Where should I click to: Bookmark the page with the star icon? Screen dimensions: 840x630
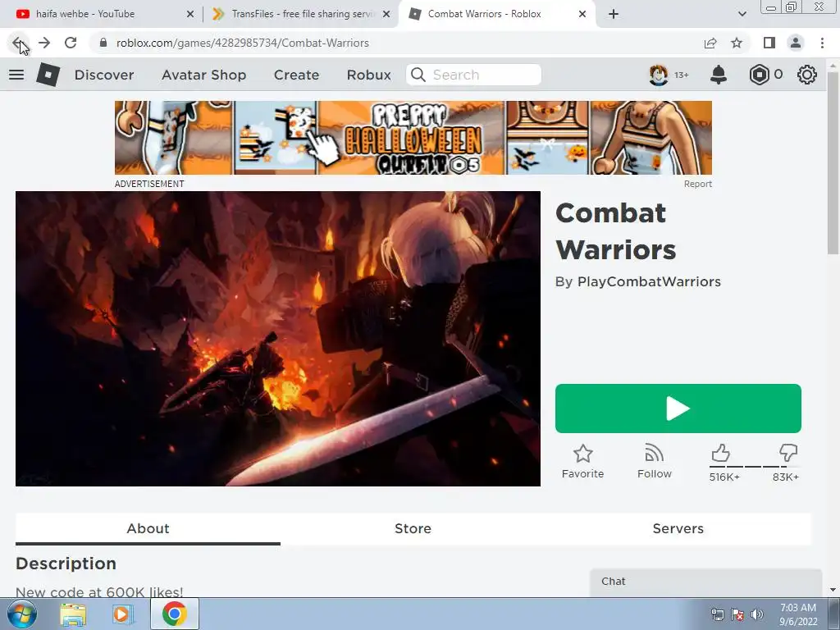(737, 43)
